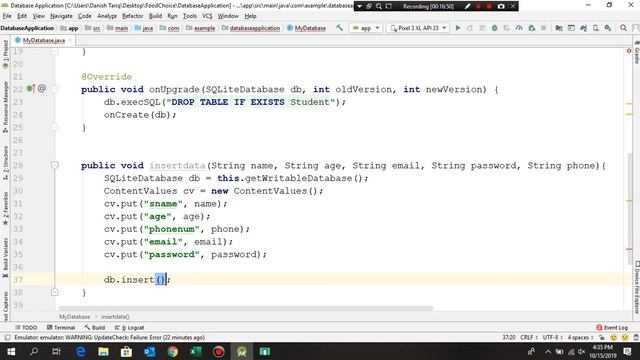This screenshot has width=640, height=360.
Task: Open Project Structure folder icon in toolbar
Action: [559, 28]
